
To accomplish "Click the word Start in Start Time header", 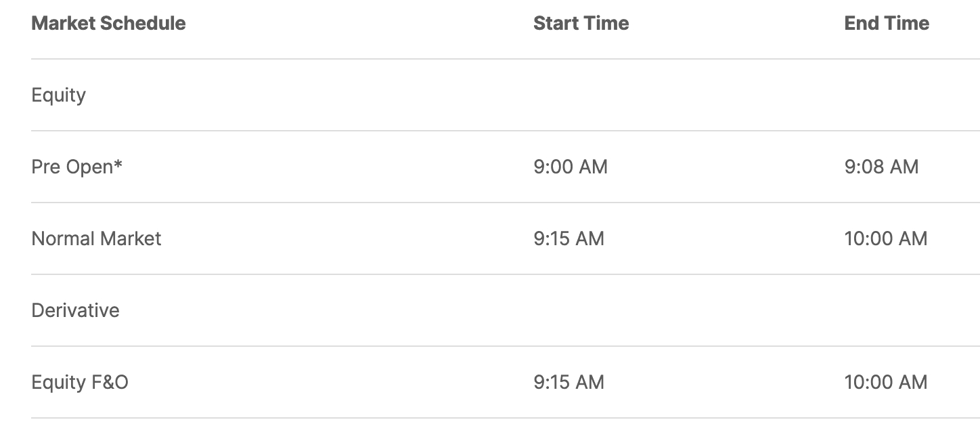I will click(x=555, y=23).
